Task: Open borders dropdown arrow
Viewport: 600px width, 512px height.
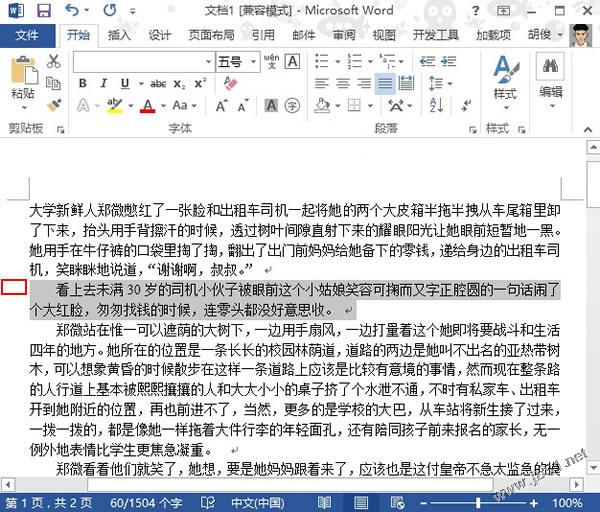Action: pyautogui.click(x=370, y=106)
